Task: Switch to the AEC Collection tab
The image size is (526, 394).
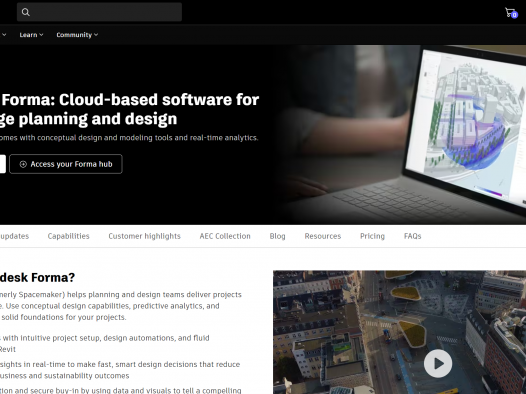Action: (x=225, y=236)
